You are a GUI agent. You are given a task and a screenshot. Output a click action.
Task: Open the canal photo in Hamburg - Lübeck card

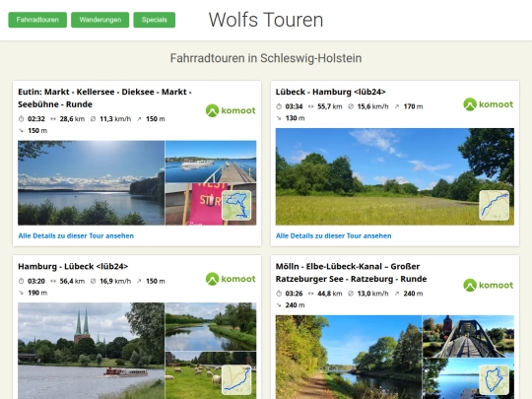[211, 326]
